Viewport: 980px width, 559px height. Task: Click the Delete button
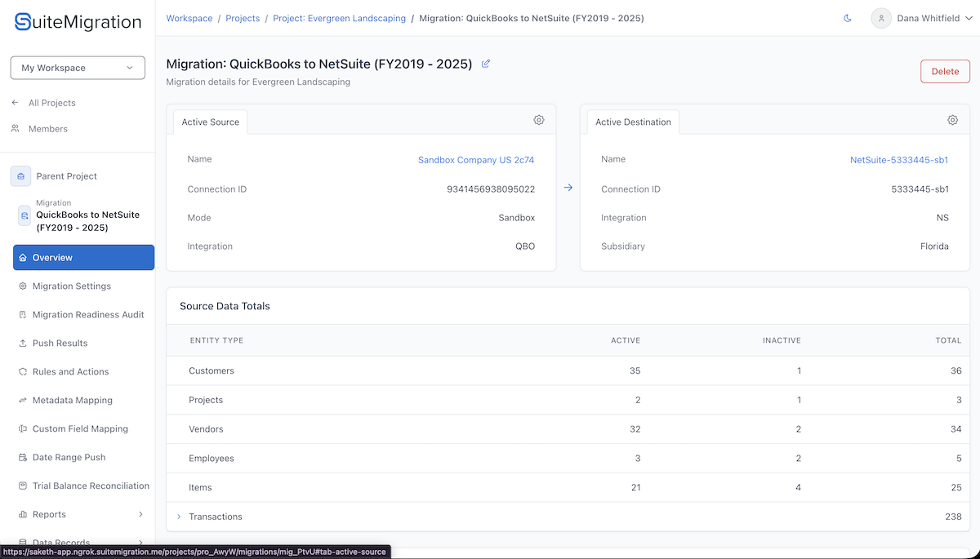(945, 72)
